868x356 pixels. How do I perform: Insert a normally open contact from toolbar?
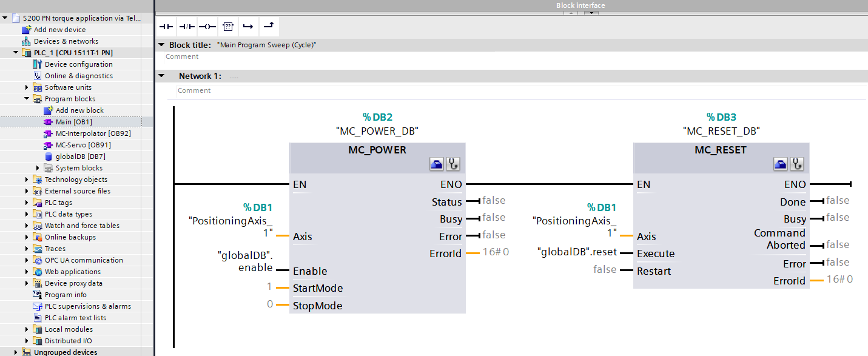pyautogui.click(x=165, y=26)
